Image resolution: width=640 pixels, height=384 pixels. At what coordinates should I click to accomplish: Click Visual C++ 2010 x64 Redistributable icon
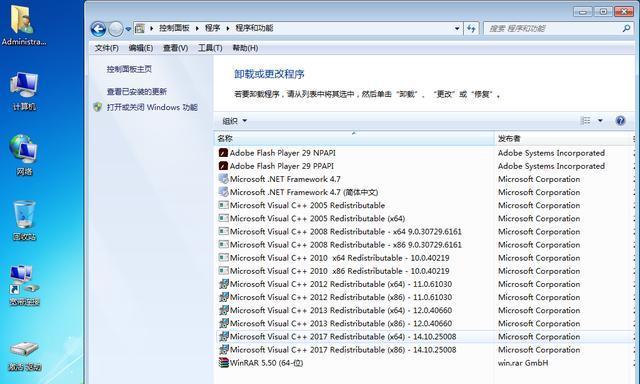pyautogui.click(x=223, y=257)
